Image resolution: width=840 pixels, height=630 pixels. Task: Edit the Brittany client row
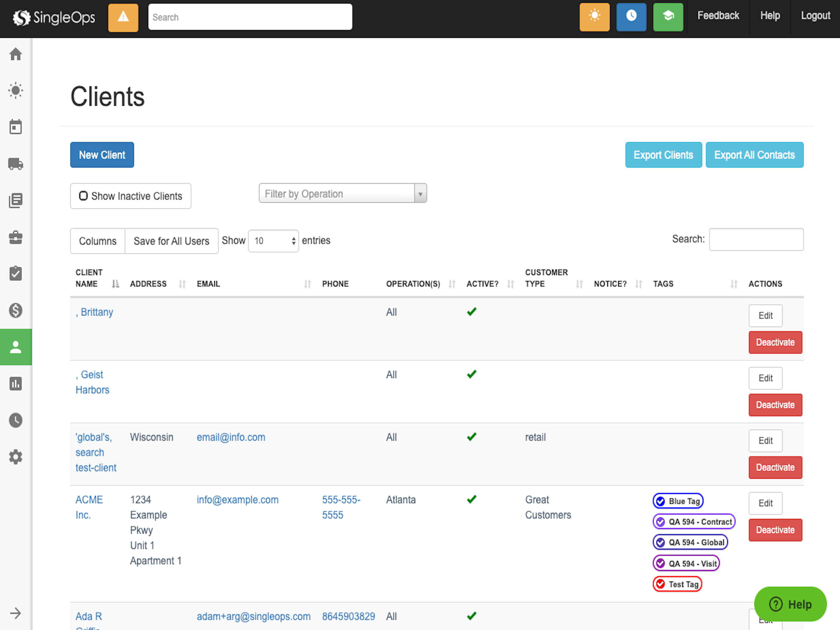coord(766,315)
